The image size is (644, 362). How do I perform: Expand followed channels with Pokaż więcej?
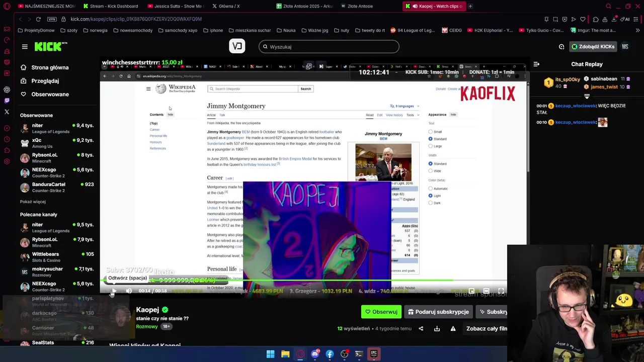click(x=33, y=202)
